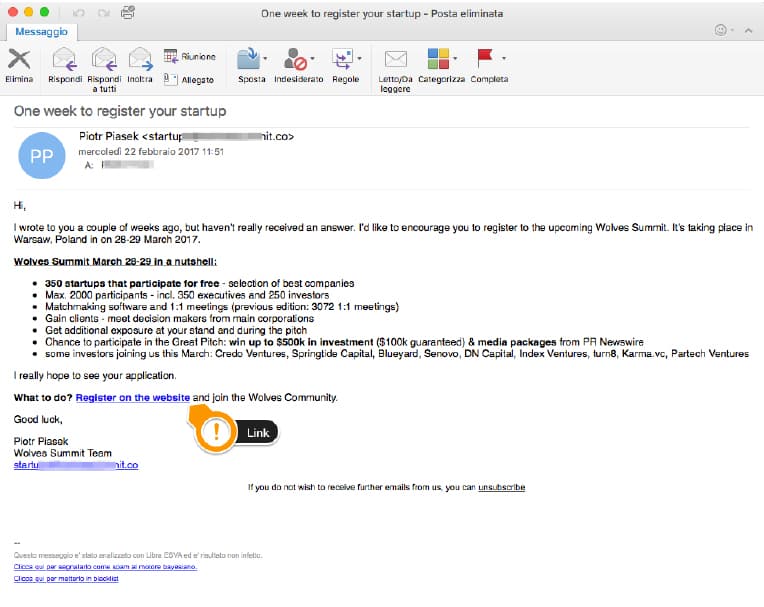Click 'Max. 2000 participants' bullet line
764x607 pixels.
[187, 295]
